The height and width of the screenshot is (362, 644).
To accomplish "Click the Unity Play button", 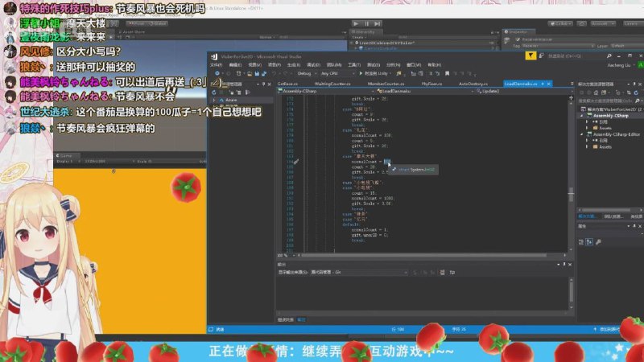I will coord(356,24).
